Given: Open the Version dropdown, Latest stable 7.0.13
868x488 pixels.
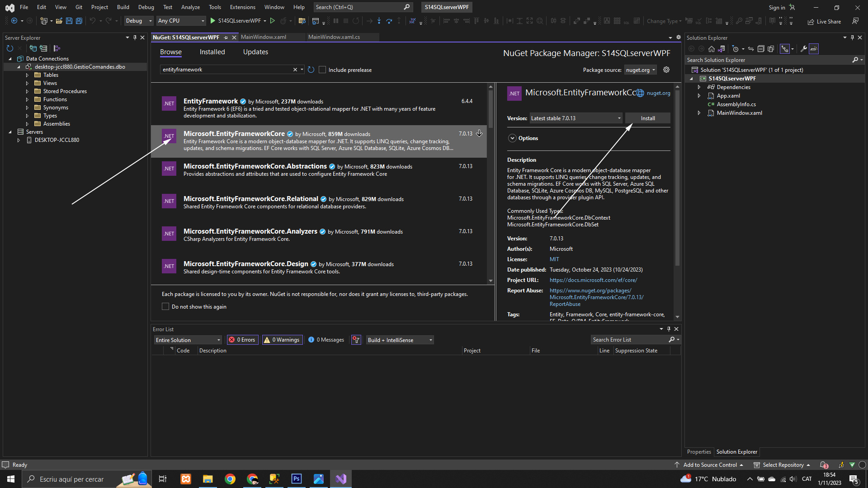Looking at the screenshot, I should 576,118.
